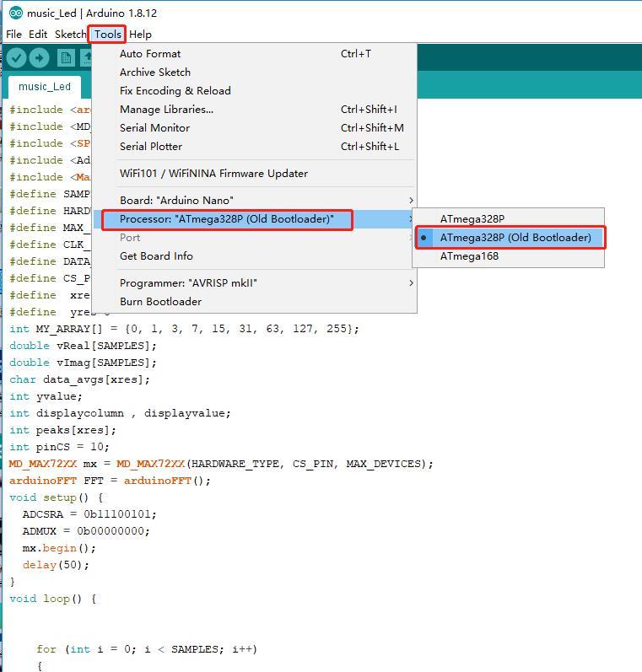Click the 'double vImag[SAMPLES];' line
642x672 pixels.
pos(83,363)
